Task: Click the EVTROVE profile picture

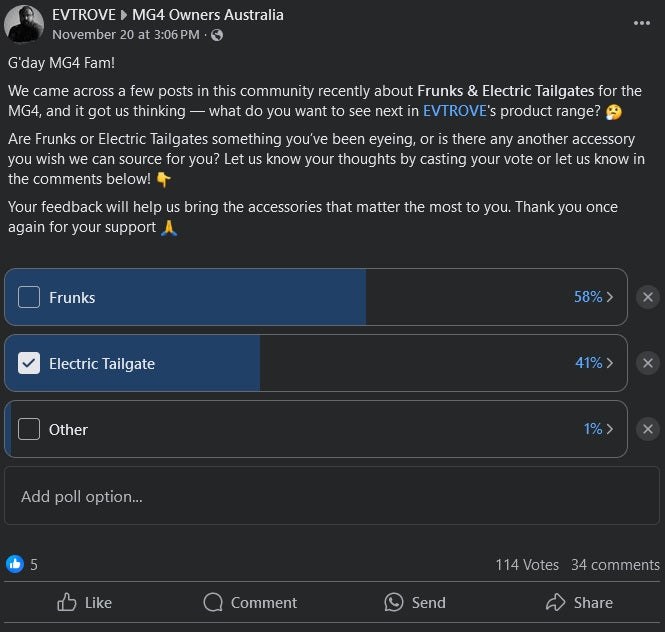Action: (x=24, y=24)
